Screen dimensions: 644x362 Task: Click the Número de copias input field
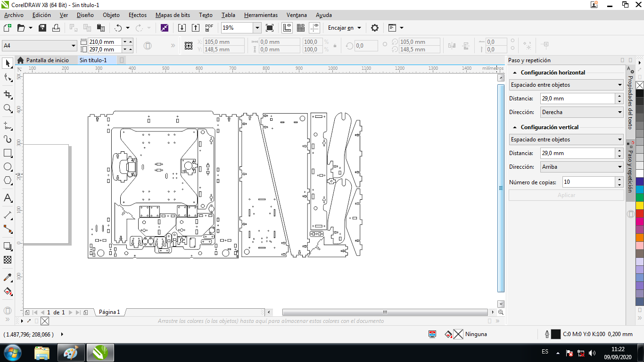(x=588, y=182)
